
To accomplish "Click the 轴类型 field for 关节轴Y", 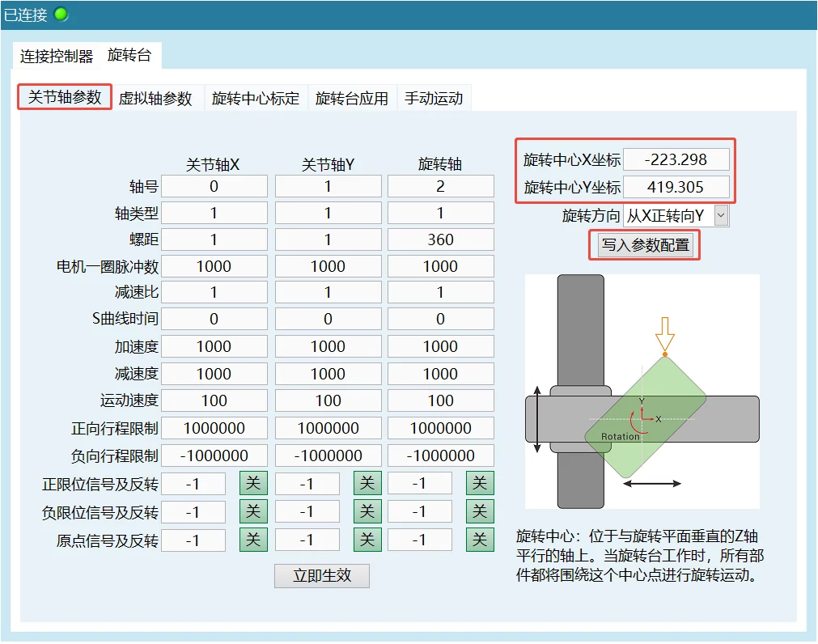I will tap(328, 213).
